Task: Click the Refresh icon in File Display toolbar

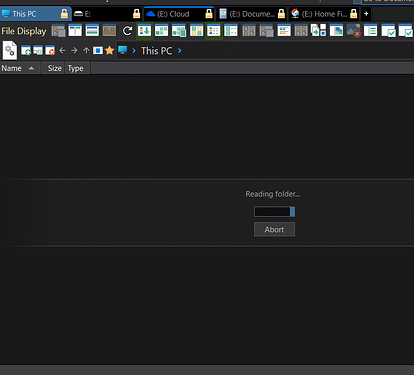Action: click(x=127, y=31)
